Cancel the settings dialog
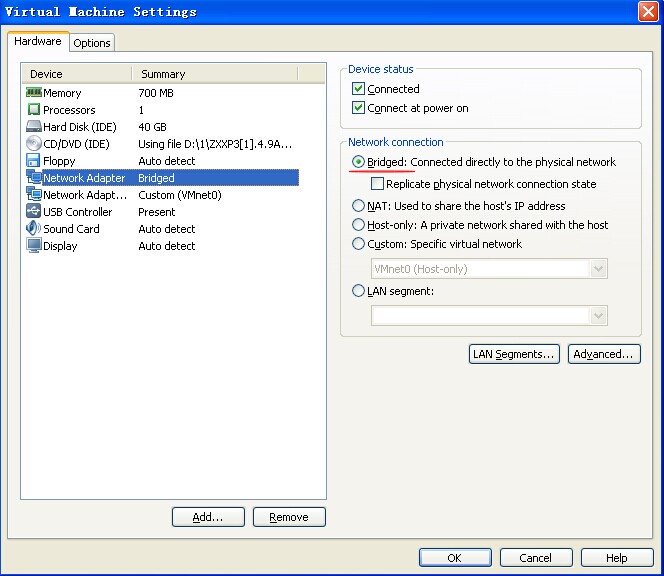 (536, 557)
